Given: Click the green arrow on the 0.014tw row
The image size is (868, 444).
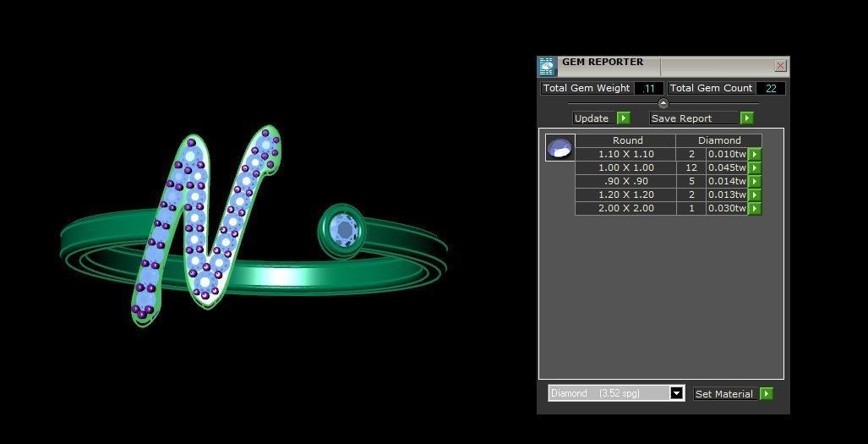Looking at the screenshot, I should pyautogui.click(x=755, y=181).
